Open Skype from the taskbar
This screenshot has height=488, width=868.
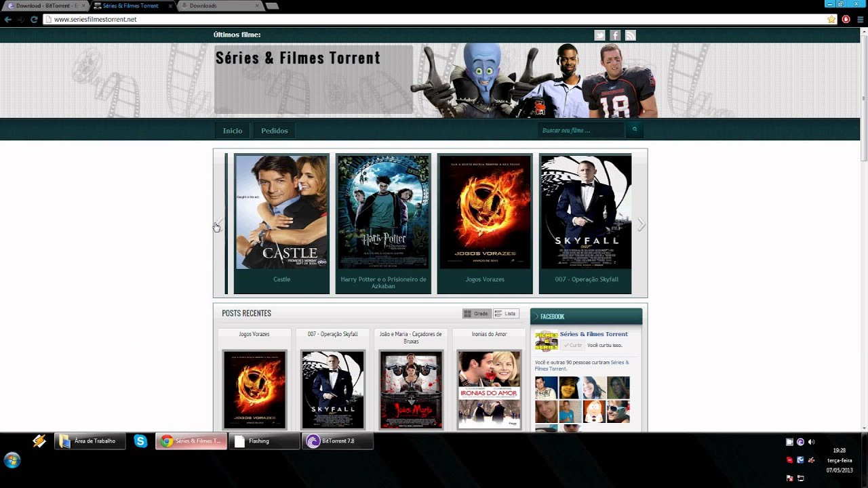pyautogui.click(x=140, y=441)
